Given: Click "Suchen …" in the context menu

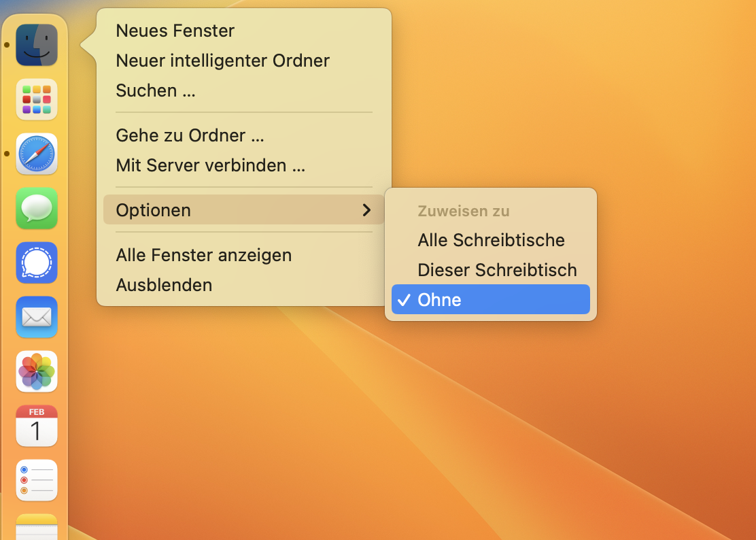Looking at the screenshot, I should point(156,90).
